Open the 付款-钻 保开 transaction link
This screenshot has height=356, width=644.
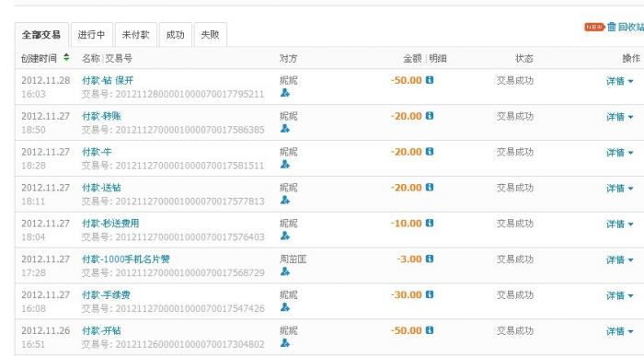point(108,80)
